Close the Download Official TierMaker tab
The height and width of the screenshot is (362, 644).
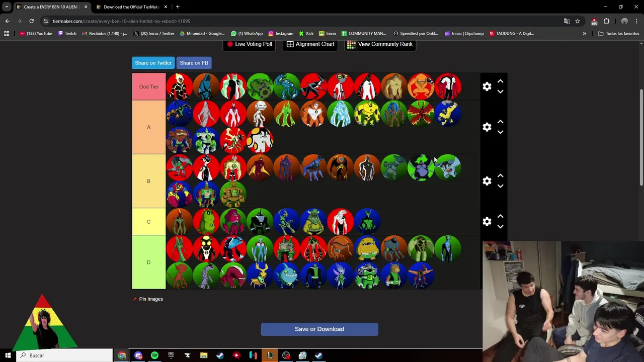pyautogui.click(x=166, y=7)
